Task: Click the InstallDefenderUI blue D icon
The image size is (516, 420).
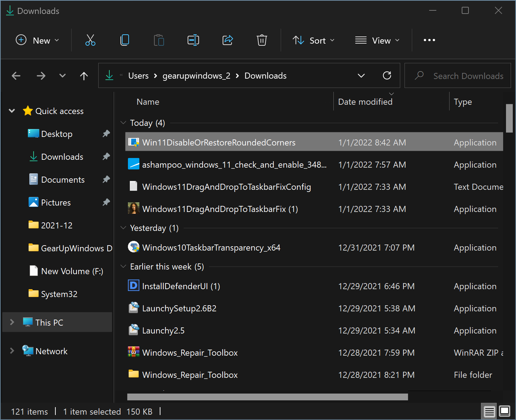Action: click(x=134, y=286)
